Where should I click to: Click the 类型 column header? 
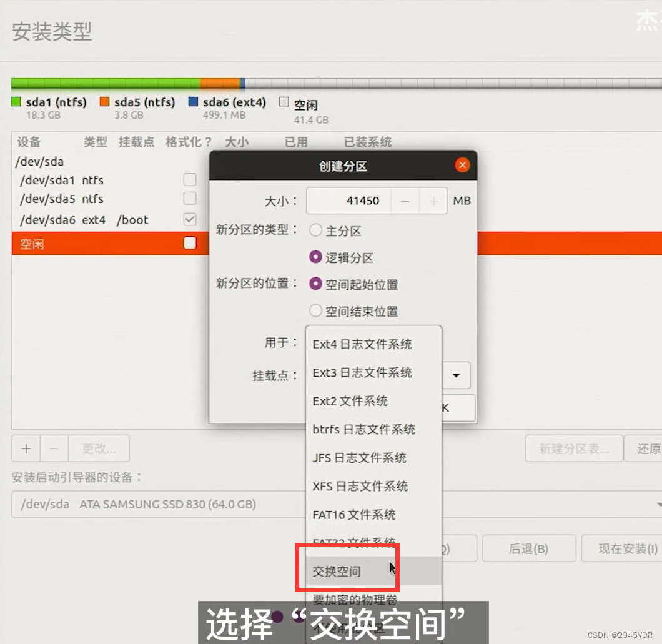[x=95, y=142]
